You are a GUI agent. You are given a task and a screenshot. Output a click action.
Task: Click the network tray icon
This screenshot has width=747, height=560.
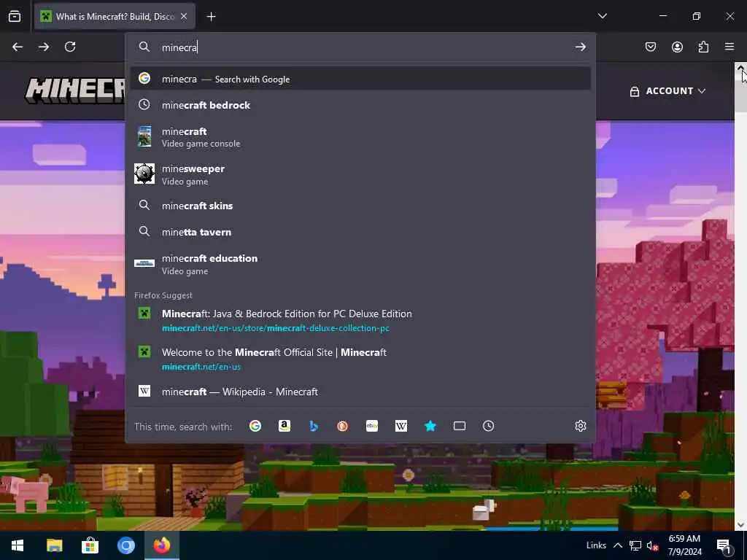pos(635,545)
